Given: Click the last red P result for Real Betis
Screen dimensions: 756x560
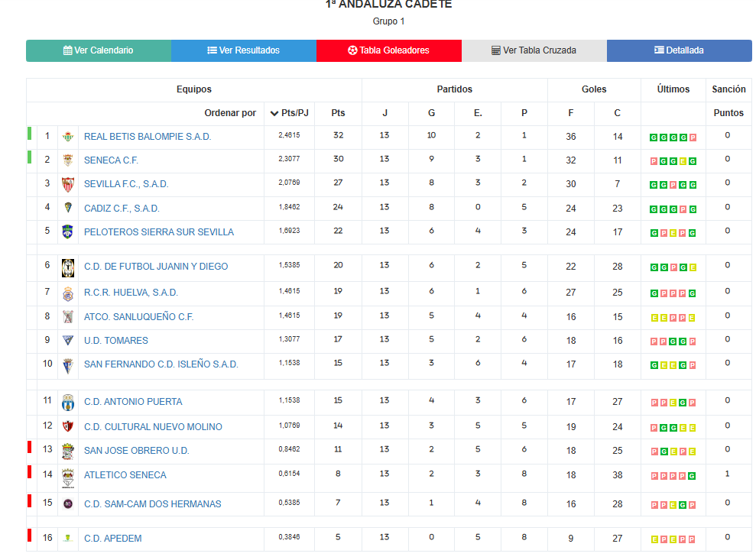Looking at the screenshot, I should [693, 138].
